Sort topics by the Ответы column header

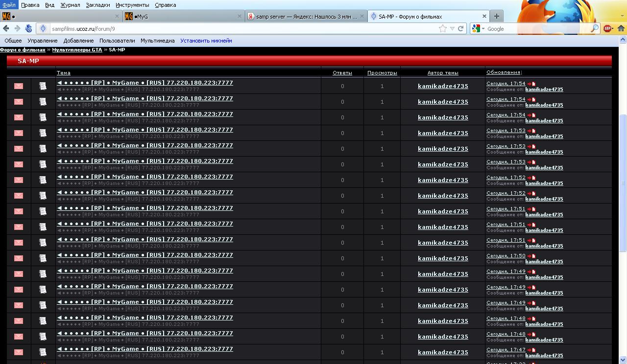pyautogui.click(x=342, y=72)
